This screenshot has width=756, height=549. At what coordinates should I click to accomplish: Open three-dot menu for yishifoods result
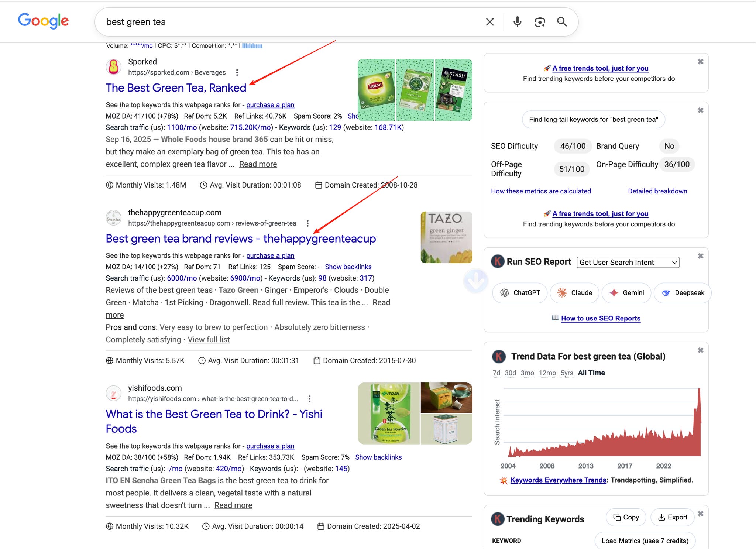coord(309,399)
